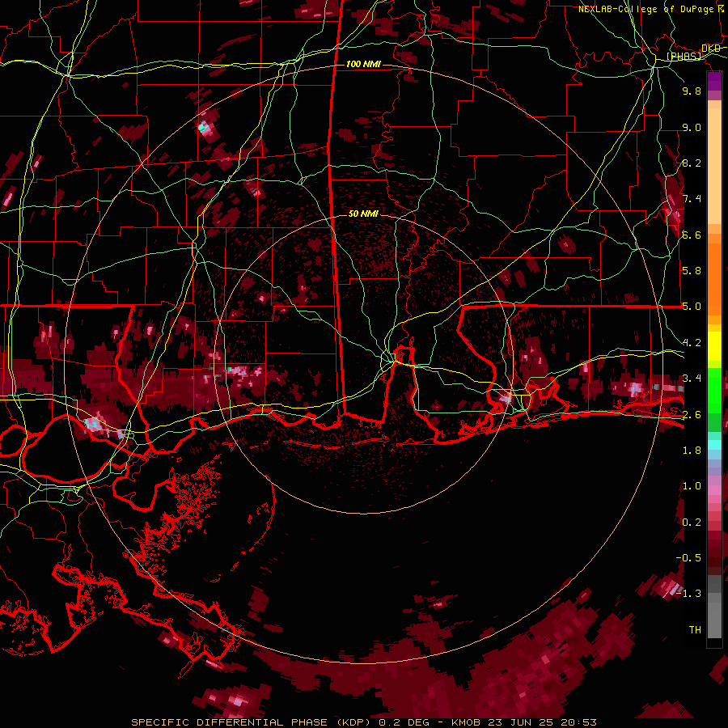Click the 2.6 value on the color scale

(x=692, y=415)
